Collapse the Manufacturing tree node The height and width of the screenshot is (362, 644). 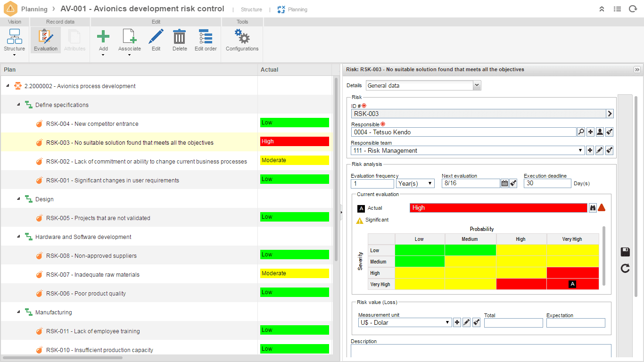[18, 312]
